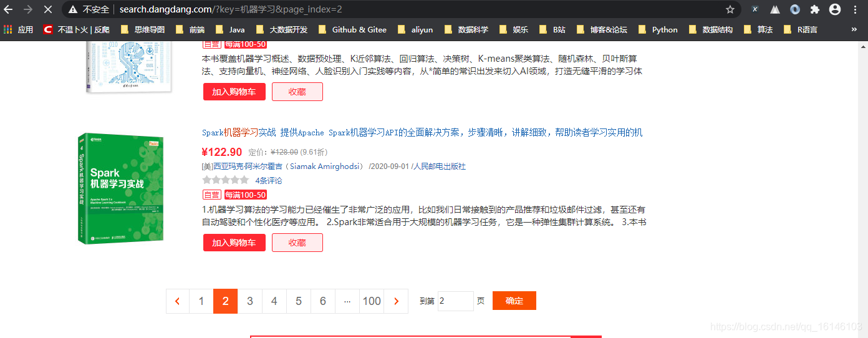This screenshot has height=338, width=868.
Task: Open the 前端 bookmark folder
Action: pyautogui.click(x=190, y=29)
